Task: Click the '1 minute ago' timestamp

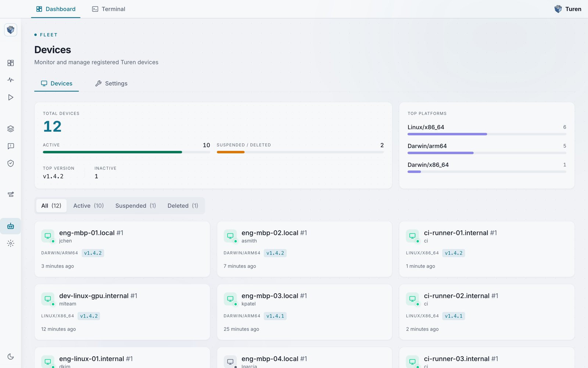Action: click(x=420, y=266)
